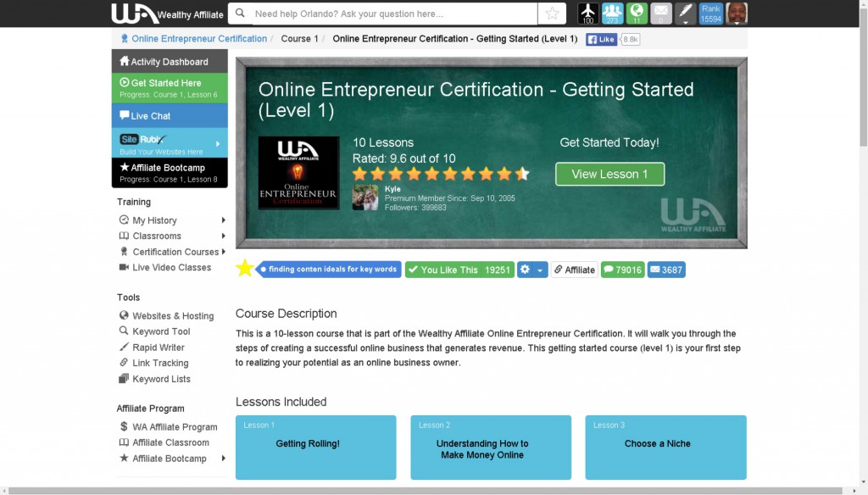
Task: Click the search question input field
Action: point(394,14)
